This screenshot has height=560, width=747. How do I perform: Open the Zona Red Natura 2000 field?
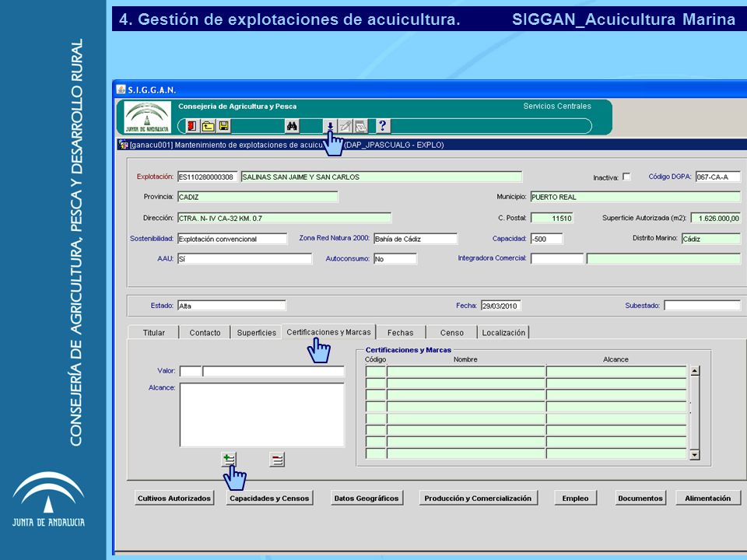tap(416, 239)
